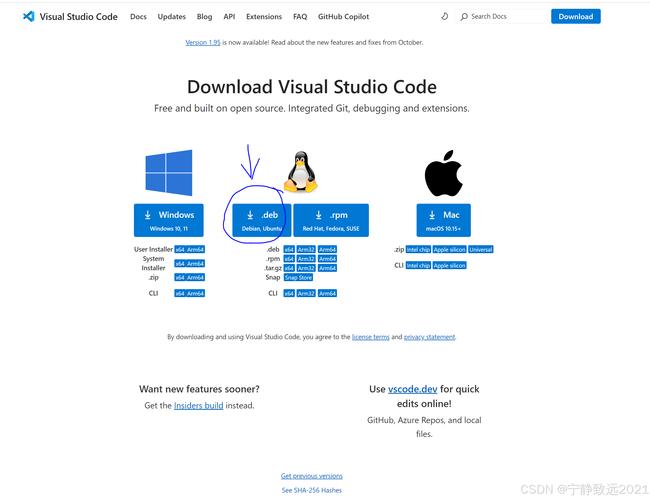
Task: Select Arm64 for Windows System Installer
Action: click(x=195, y=263)
